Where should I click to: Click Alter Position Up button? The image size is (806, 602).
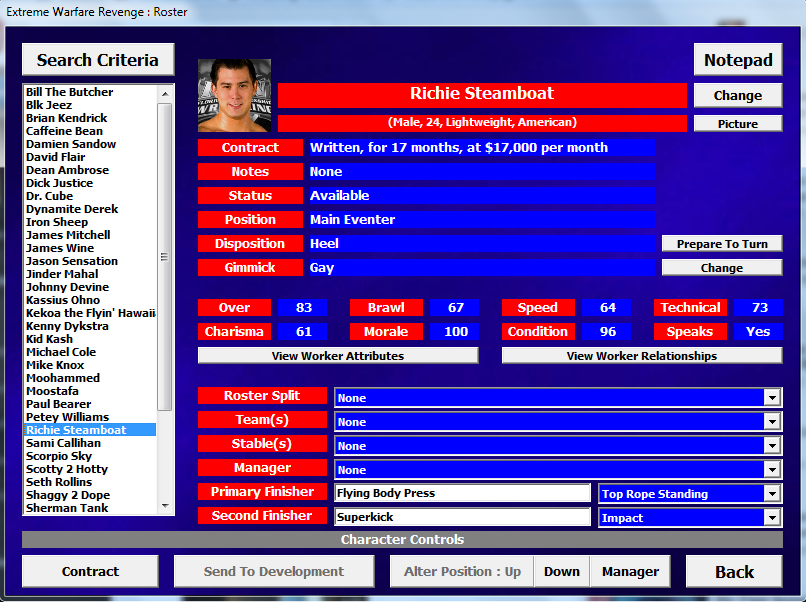462,571
